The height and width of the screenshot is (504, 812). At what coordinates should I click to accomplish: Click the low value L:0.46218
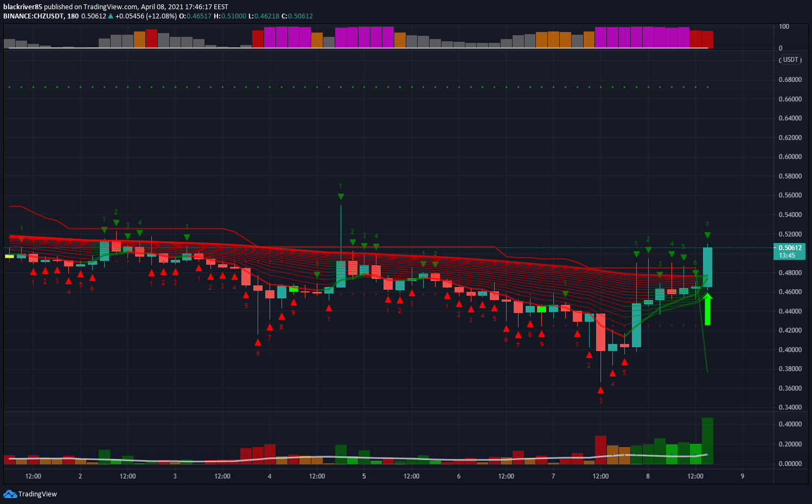264,16
